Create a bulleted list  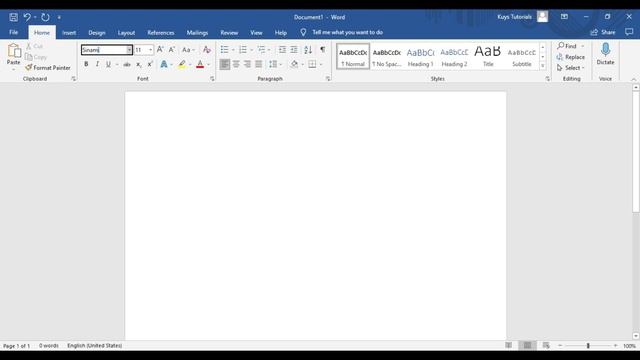click(224, 50)
